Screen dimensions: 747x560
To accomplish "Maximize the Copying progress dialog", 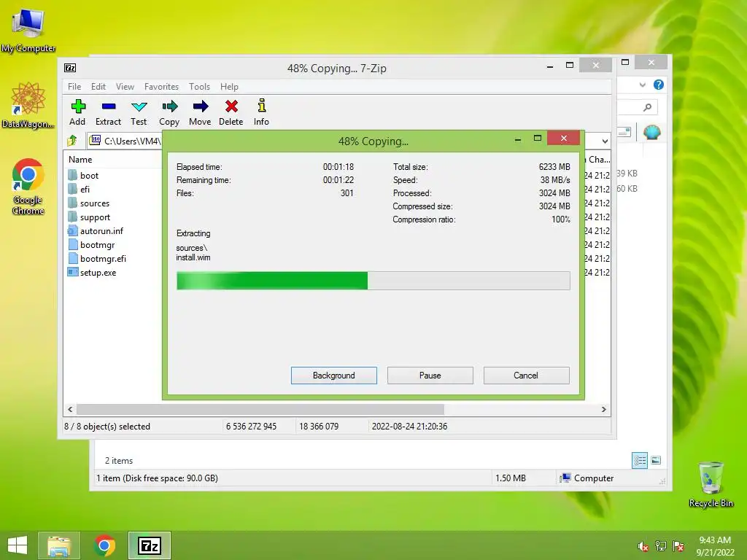I will [x=538, y=138].
